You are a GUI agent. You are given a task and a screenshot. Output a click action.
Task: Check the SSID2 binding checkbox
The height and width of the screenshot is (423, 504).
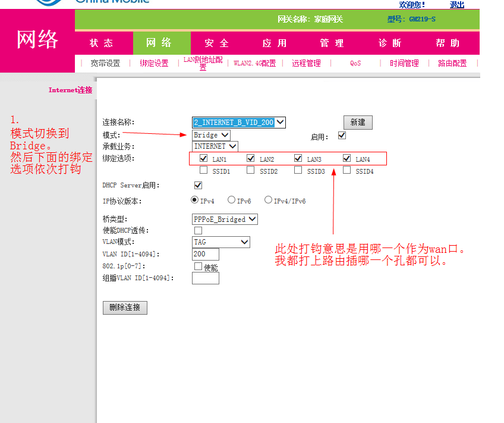click(251, 170)
